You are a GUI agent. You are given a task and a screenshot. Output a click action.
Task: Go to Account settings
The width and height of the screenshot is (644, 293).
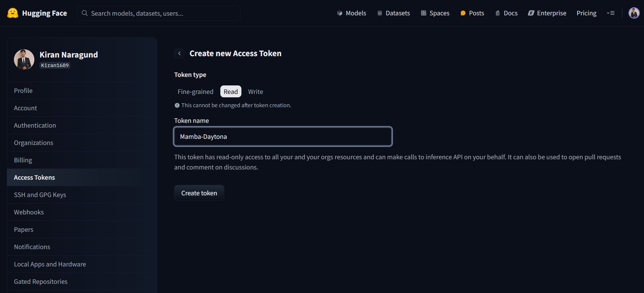point(82,108)
